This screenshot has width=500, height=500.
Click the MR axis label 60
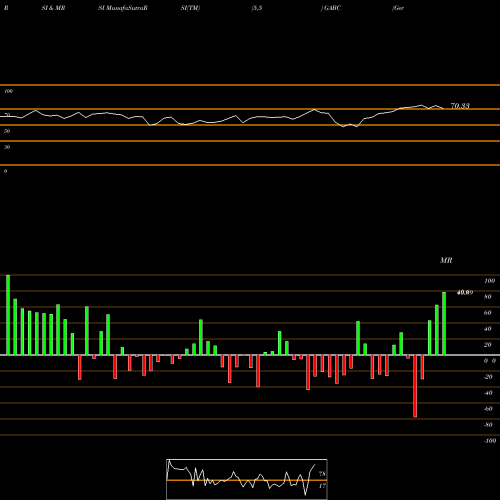coord(488,313)
